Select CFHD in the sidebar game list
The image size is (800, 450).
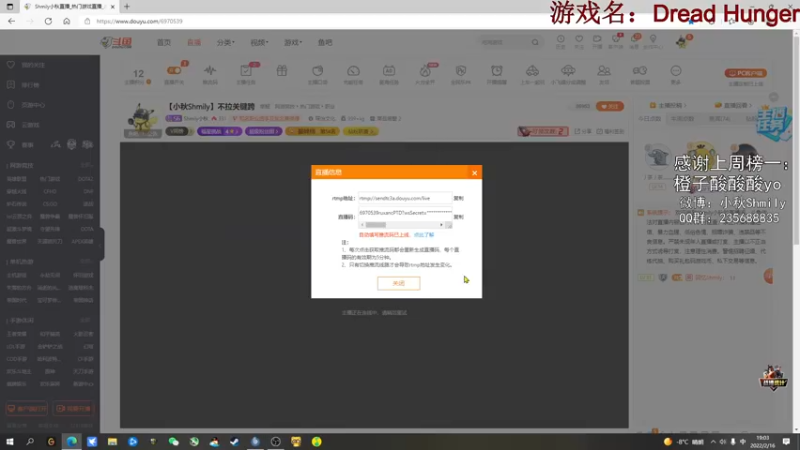tap(50, 192)
